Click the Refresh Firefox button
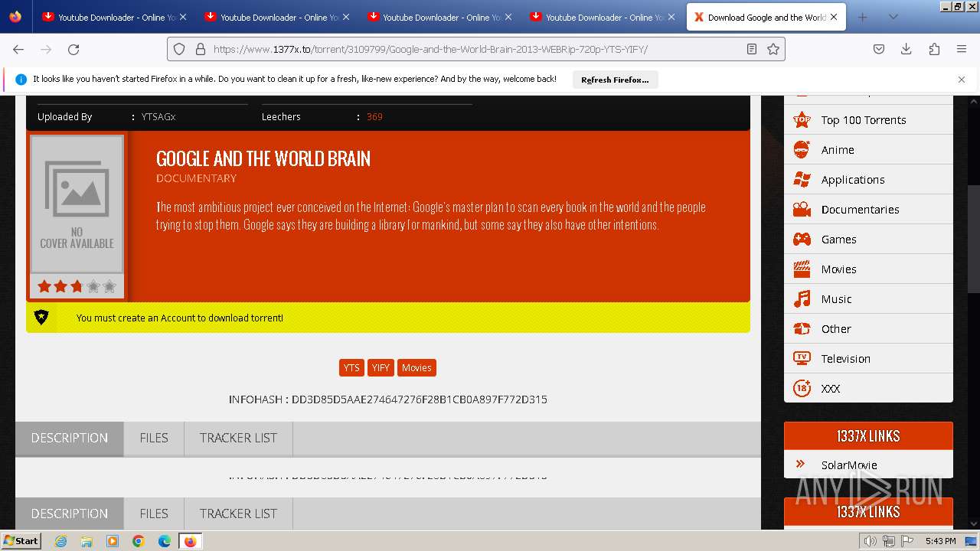The width and height of the screenshot is (980, 551). 615,80
